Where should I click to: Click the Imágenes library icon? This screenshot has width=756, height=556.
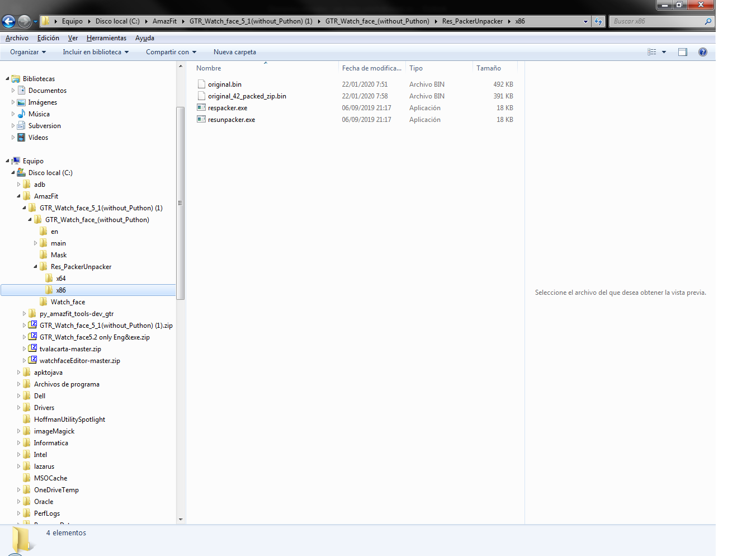tap(21, 102)
